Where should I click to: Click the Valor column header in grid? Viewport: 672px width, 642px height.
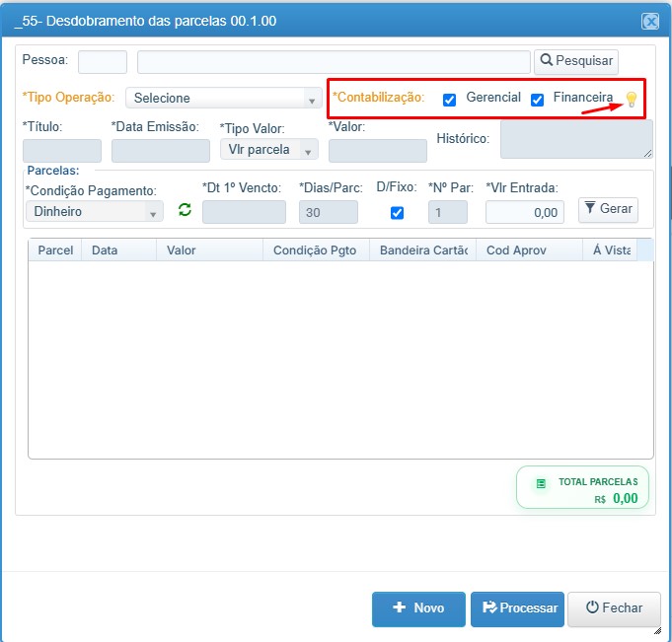click(209, 250)
